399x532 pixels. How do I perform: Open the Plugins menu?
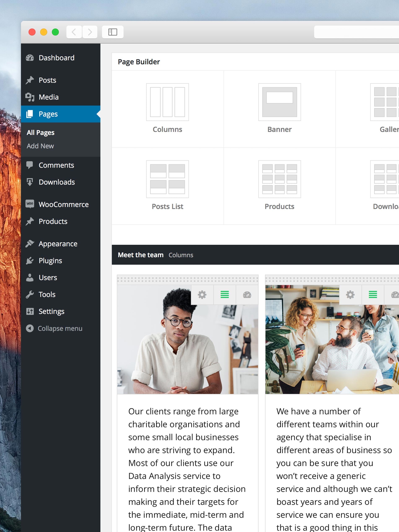61,260
